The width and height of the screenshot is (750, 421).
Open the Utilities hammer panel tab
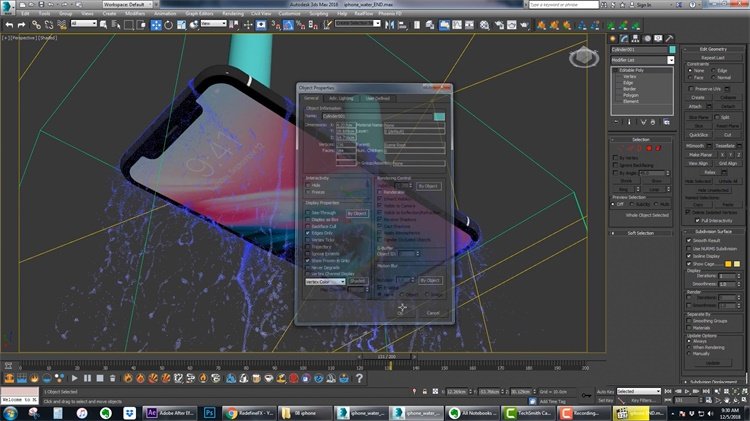(x=670, y=39)
